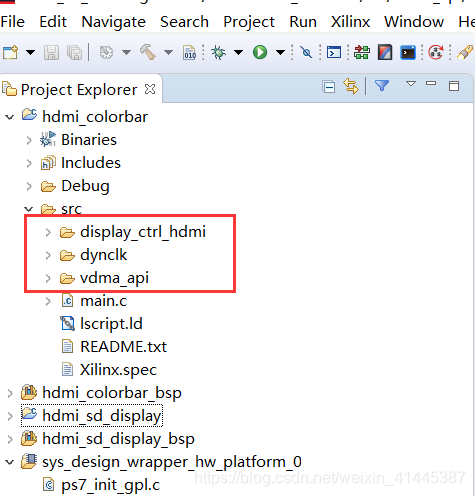Click the binary 010 file icon
The width and height of the screenshot is (475, 496).
[x=189, y=52]
